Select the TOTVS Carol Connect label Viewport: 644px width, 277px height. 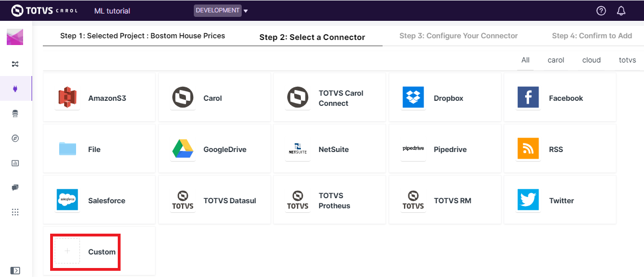(x=341, y=98)
